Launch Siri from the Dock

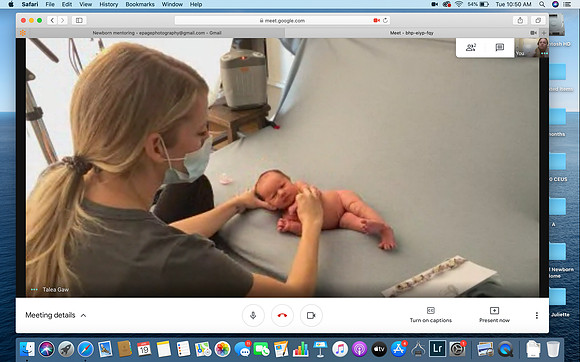click(47, 349)
